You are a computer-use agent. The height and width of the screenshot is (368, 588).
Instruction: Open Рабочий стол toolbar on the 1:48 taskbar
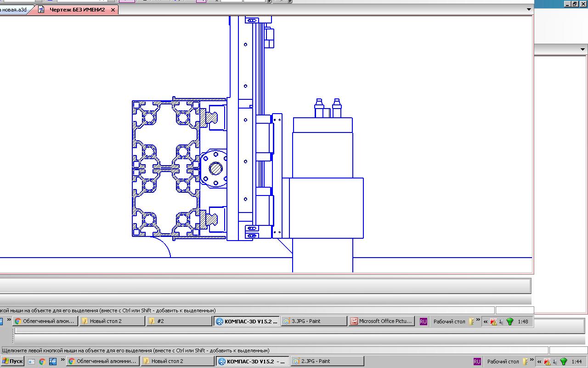click(450, 322)
